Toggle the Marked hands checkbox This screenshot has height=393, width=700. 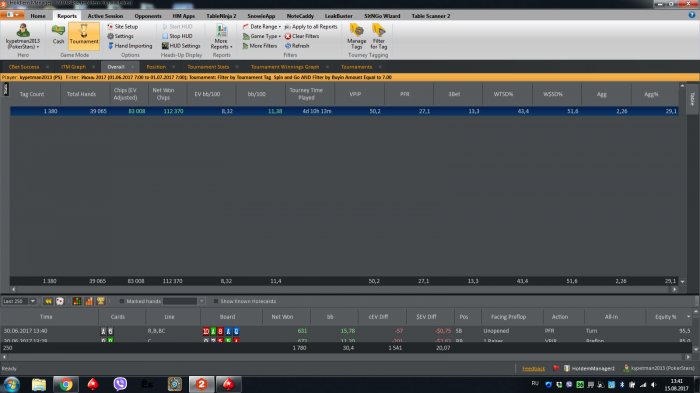[122, 301]
